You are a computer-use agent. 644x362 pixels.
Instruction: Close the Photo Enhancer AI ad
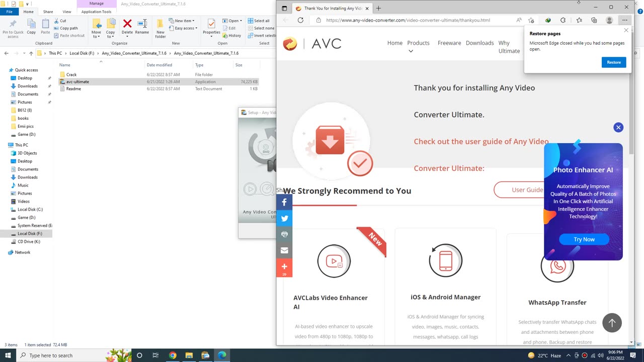(x=618, y=127)
